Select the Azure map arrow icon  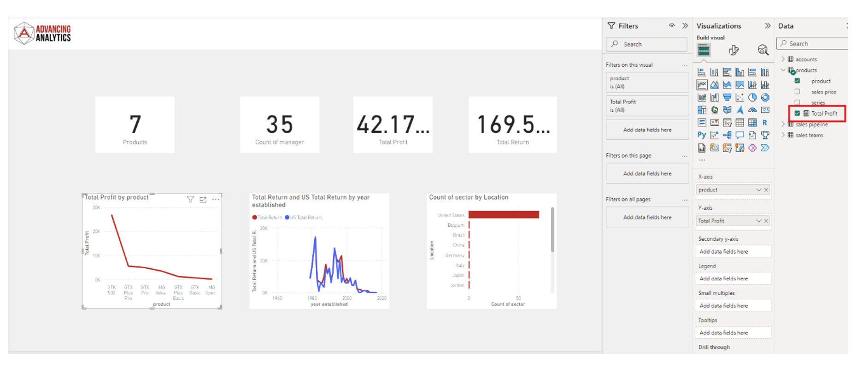pos(740,110)
